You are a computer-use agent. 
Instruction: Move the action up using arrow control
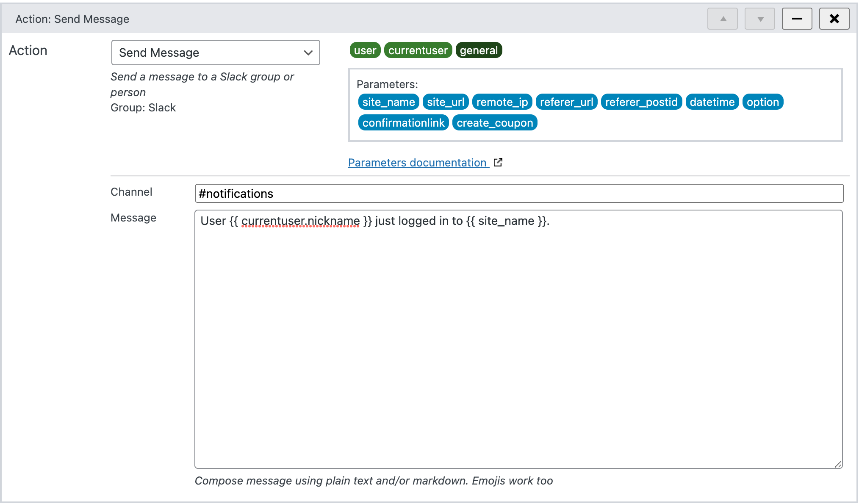click(722, 19)
